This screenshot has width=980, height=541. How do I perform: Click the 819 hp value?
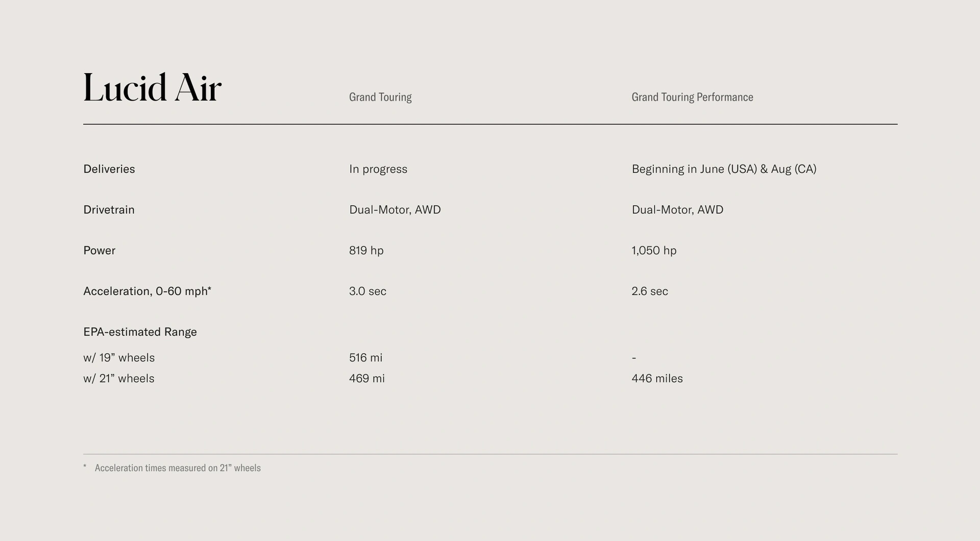pos(366,251)
